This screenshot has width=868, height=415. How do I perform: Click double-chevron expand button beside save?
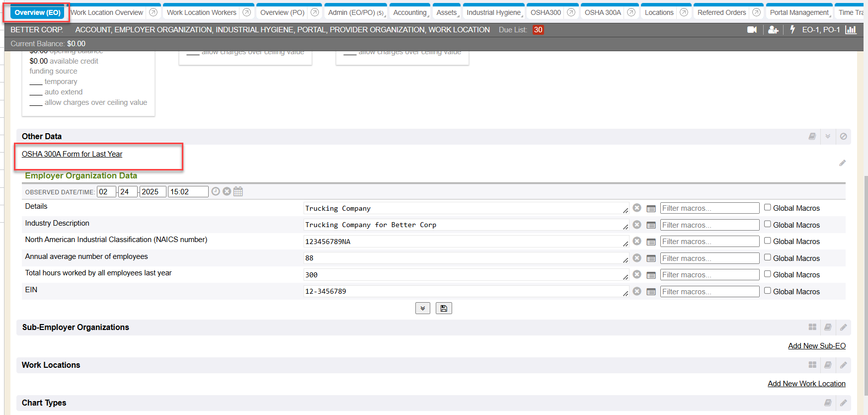[x=423, y=308]
